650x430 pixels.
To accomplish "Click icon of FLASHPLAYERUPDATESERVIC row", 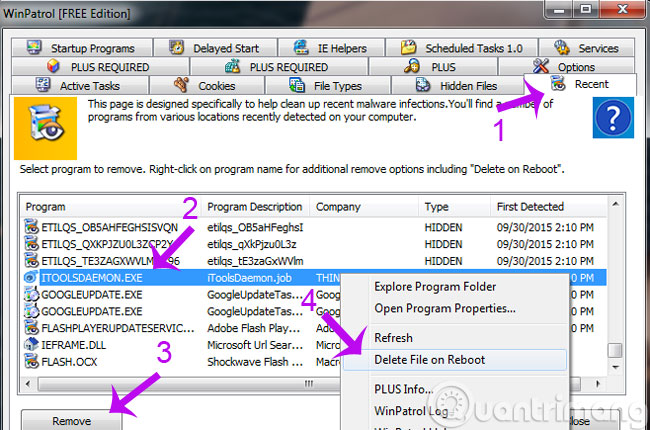I will pos(32,328).
